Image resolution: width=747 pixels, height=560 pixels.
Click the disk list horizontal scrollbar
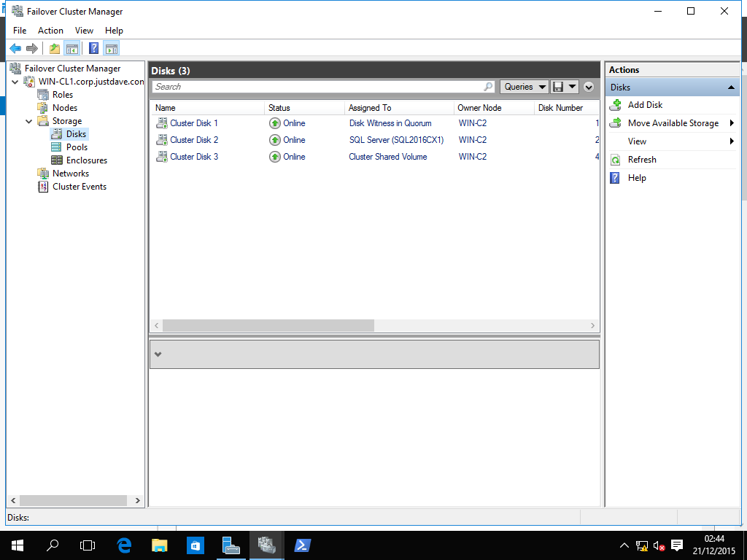click(268, 326)
